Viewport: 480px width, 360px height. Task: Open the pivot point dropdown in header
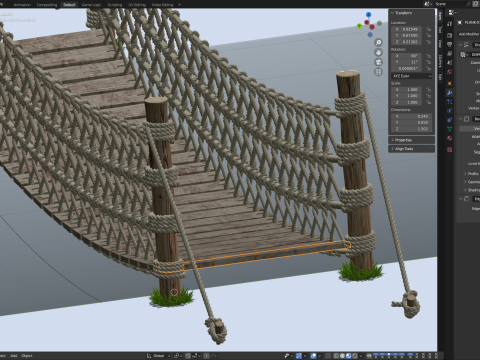click(178, 356)
